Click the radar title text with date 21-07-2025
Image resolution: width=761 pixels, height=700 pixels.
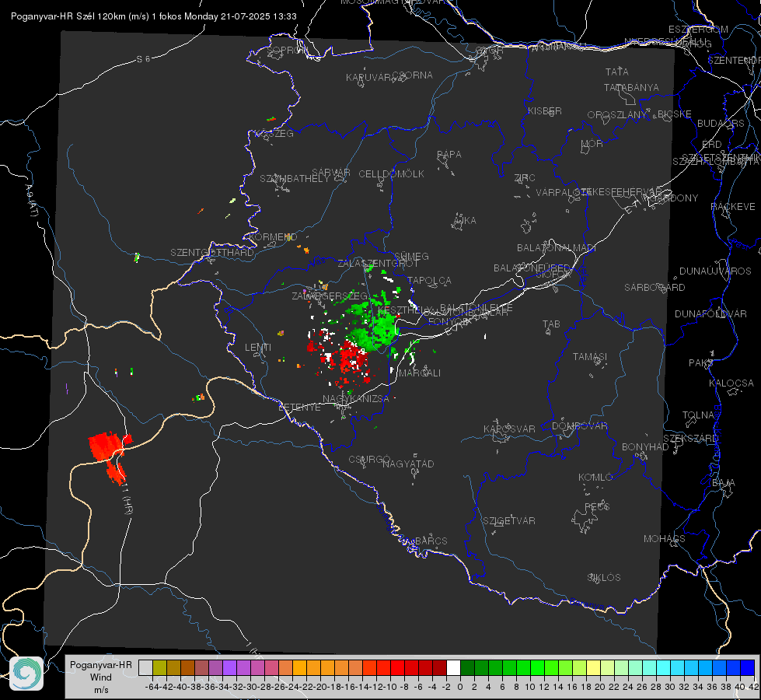[x=154, y=16]
